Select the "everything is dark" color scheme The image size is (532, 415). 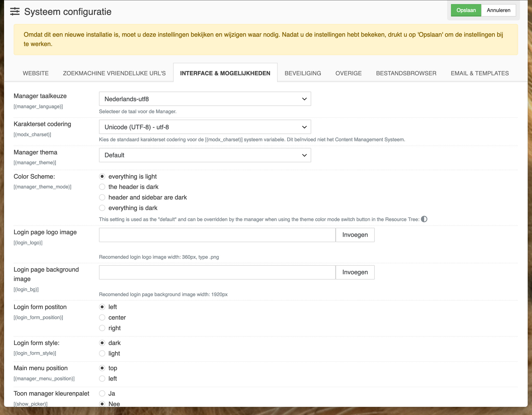pos(102,208)
